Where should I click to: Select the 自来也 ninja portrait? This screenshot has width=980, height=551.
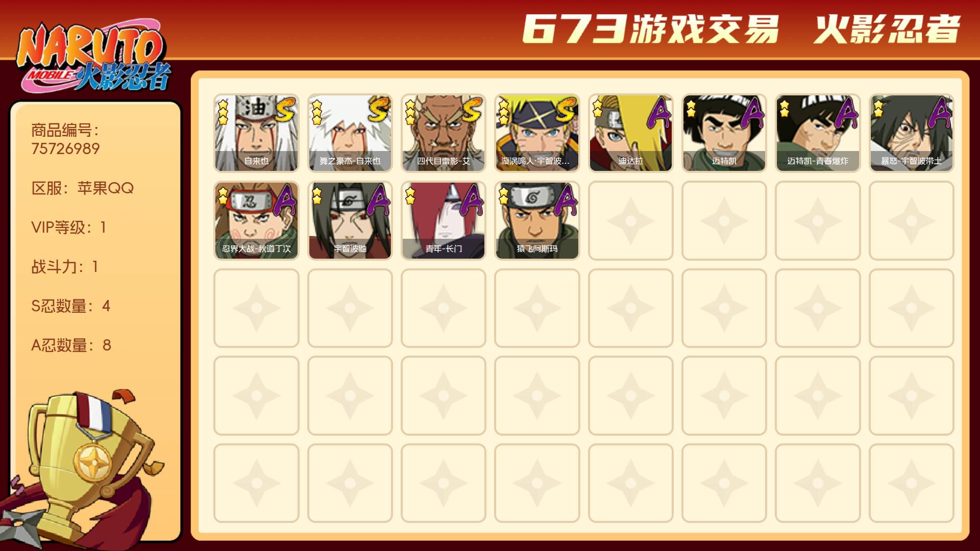[256, 133]
